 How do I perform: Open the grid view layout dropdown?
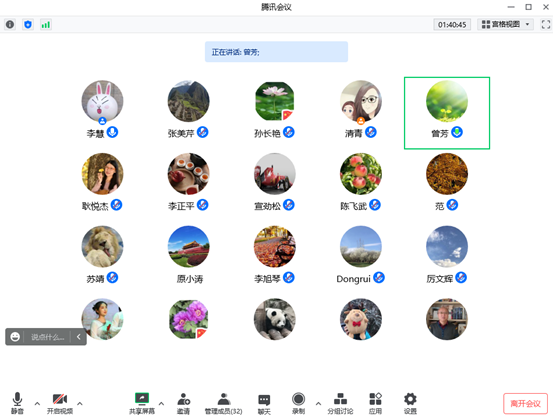click(505, 24)
